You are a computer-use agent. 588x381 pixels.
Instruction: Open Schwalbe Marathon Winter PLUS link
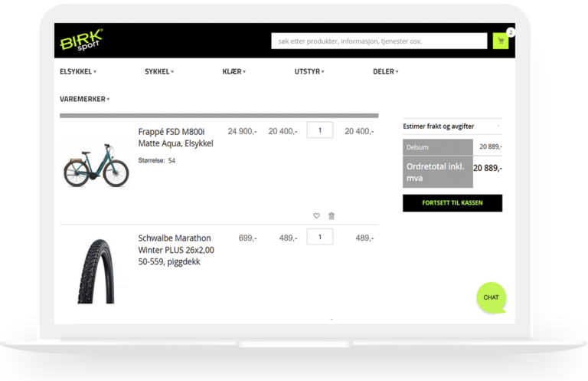point(176,249)
